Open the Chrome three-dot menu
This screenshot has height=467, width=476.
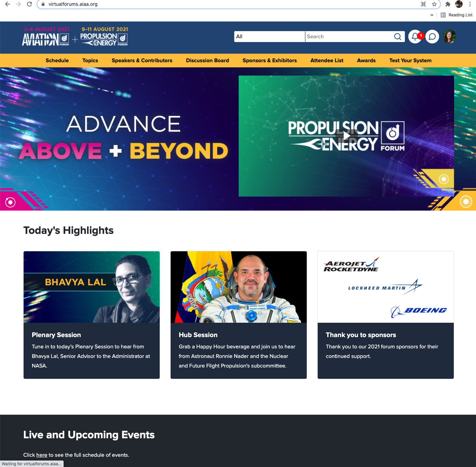pos(470,4)
